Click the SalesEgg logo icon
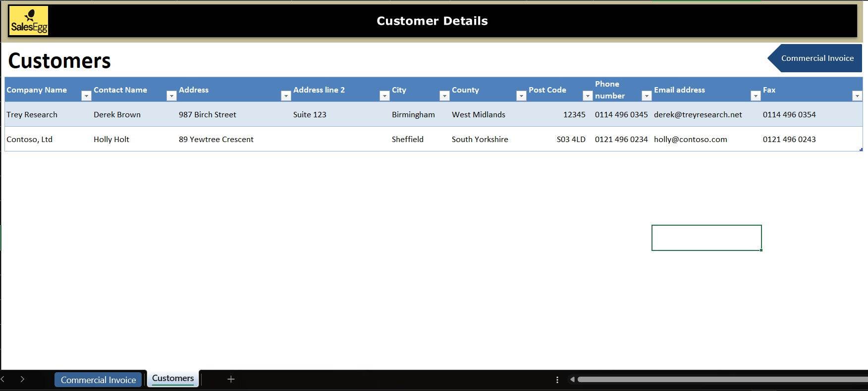The height and width of the screenshot is (391, 868). coord(29,21)
